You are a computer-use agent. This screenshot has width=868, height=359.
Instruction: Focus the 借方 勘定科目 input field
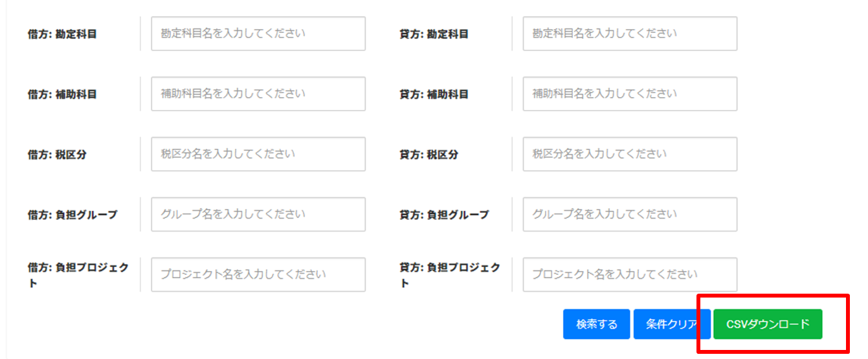tap(258, 34)
